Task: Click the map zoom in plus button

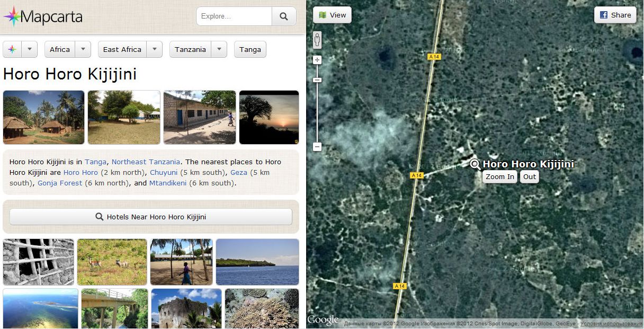Action: pos(317,60)
